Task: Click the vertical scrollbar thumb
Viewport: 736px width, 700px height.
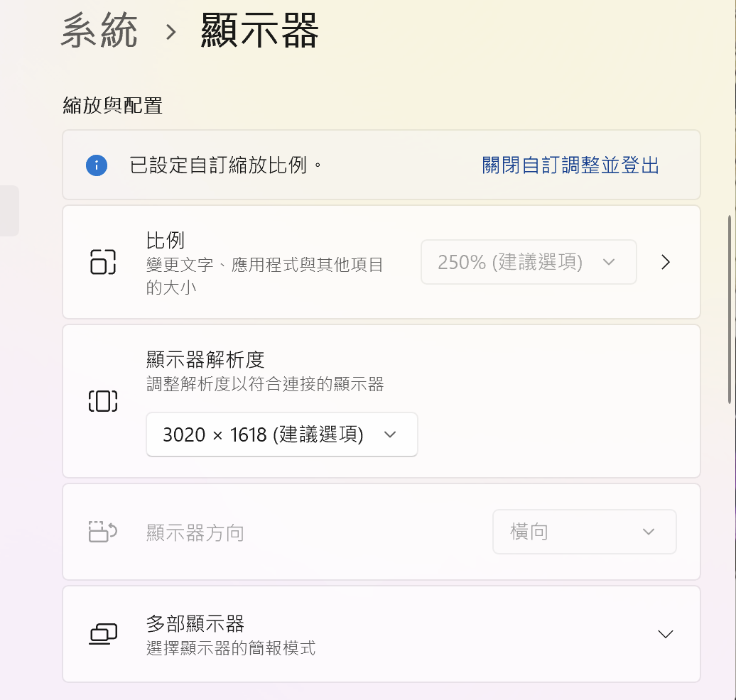Action: click(x=730, y=309)
